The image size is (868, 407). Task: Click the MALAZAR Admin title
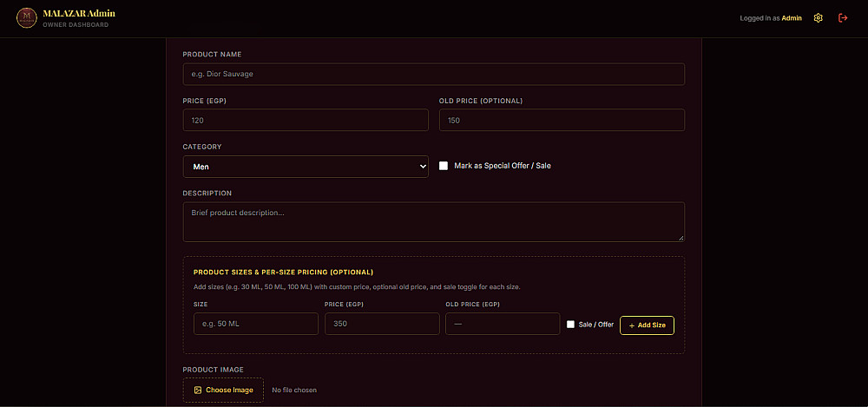pyautogui.click(x=79, y=13)
